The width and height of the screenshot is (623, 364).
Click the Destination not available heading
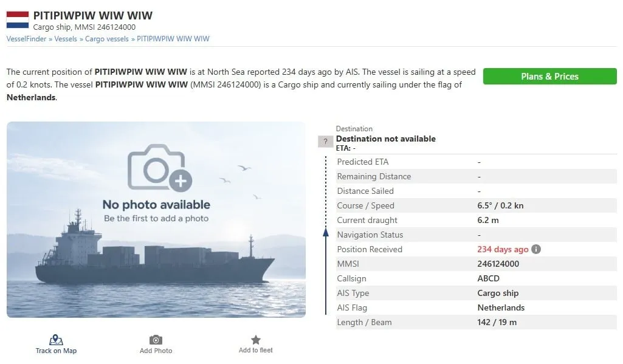pos(386,139)
